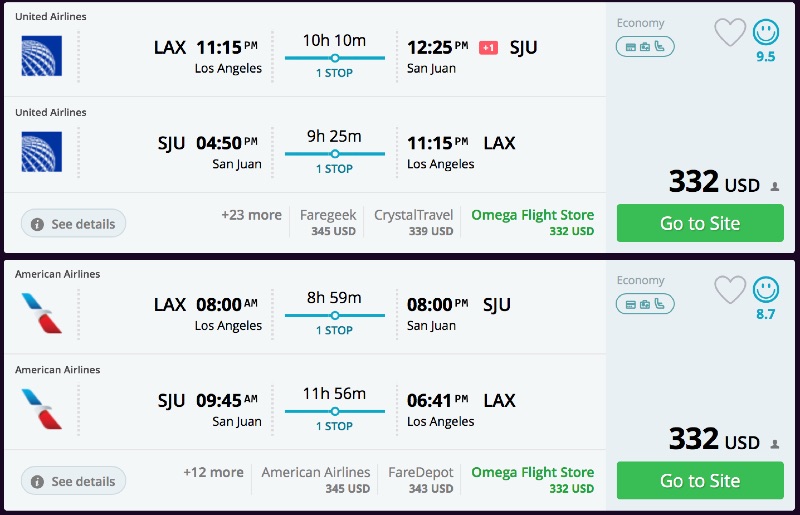
Task: Go to Site for United flight
Action: (699, 223)
